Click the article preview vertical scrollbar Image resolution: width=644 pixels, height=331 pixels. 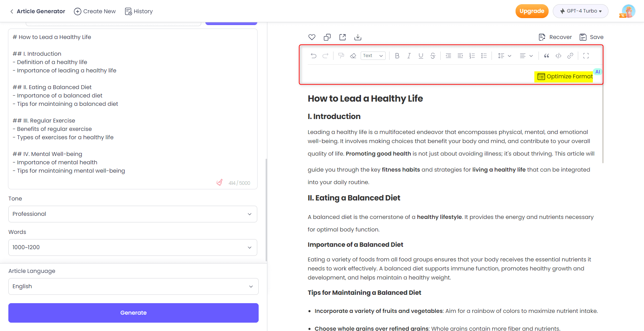click(603, 124)
